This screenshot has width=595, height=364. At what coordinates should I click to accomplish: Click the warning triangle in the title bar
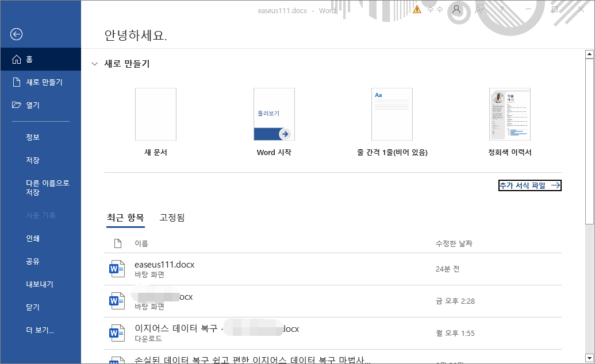click(417, 10)
